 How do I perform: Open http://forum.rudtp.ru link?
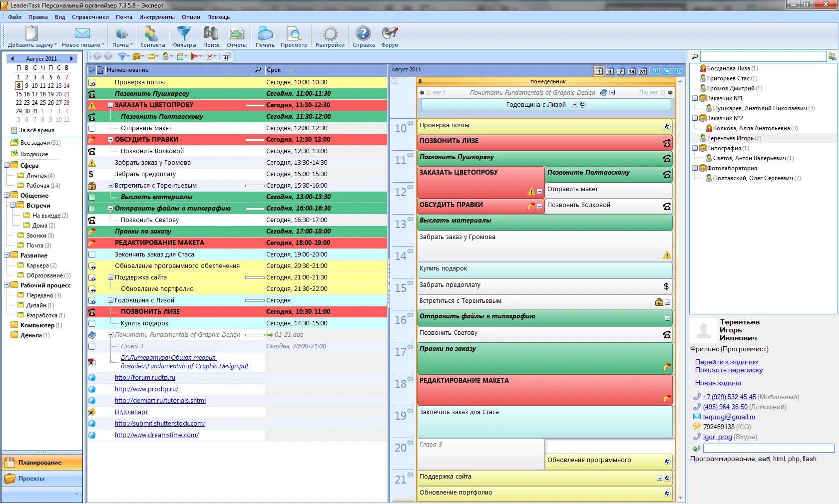pyautogui.click(x=145, y=378)
